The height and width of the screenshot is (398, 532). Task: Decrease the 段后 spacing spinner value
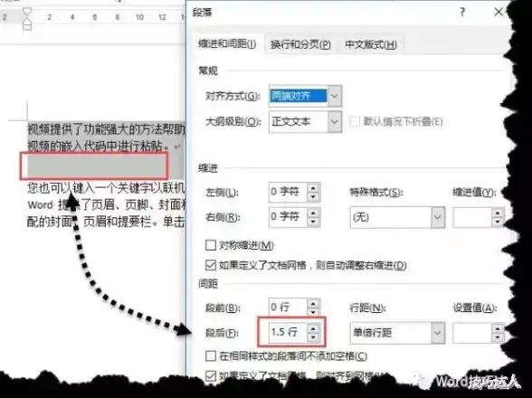coord(313,336)
